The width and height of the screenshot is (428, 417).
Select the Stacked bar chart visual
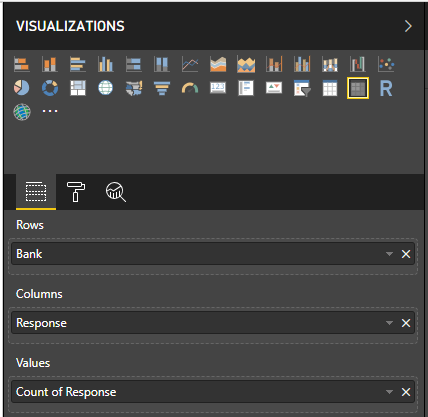[22, 64]
